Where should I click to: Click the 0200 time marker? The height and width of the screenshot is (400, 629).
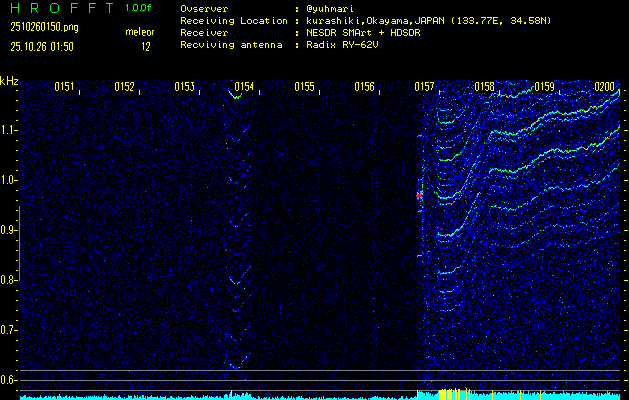604,87
